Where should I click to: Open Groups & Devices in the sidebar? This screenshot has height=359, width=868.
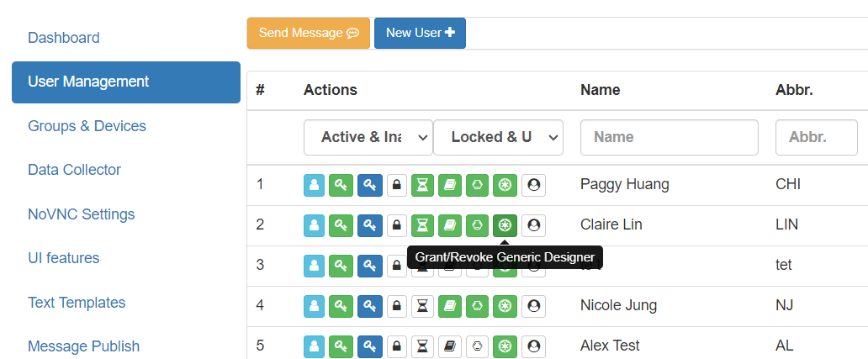(x=87, y=126)
